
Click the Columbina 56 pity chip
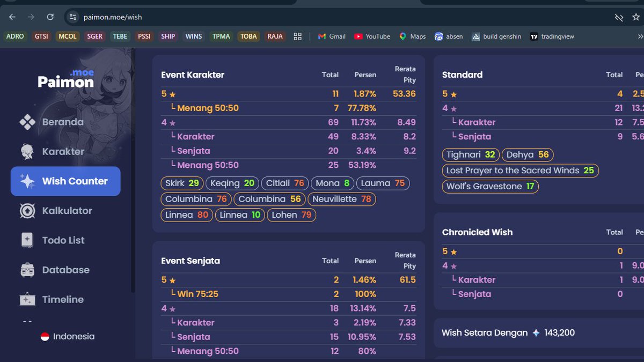tap(269, 199)
